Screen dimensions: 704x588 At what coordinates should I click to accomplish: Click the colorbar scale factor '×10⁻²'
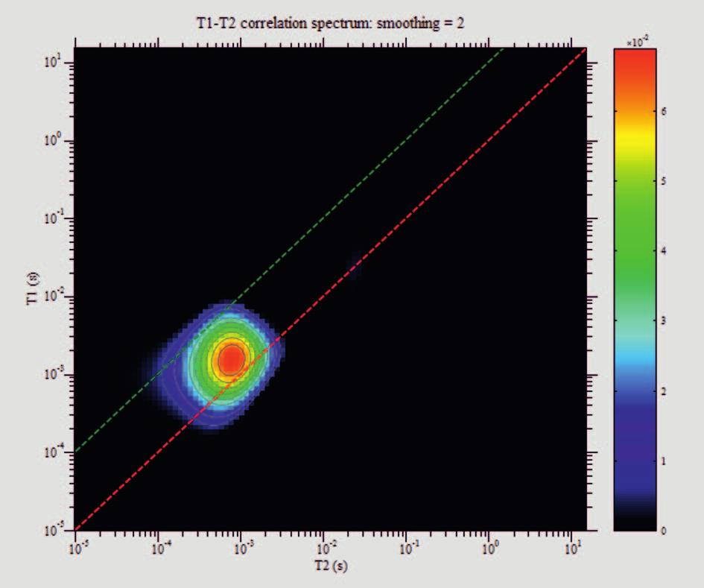638,42
